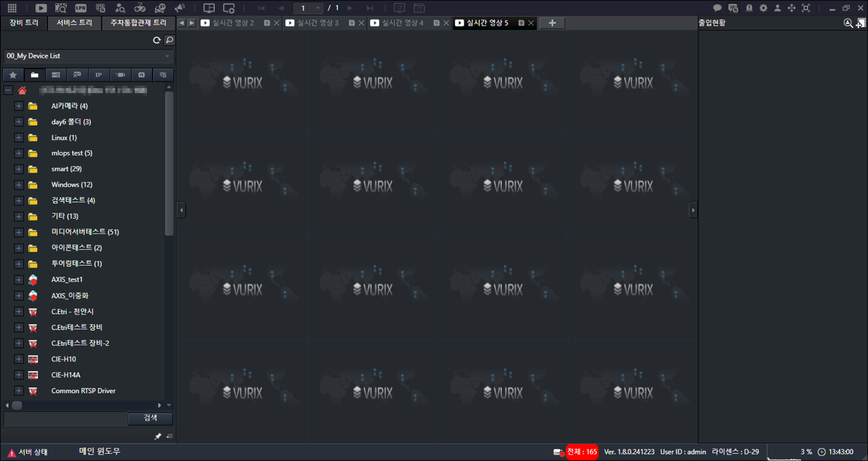Open the chat message bubble icon
Viewport: 868px width, 461px height.
(718, 8)
